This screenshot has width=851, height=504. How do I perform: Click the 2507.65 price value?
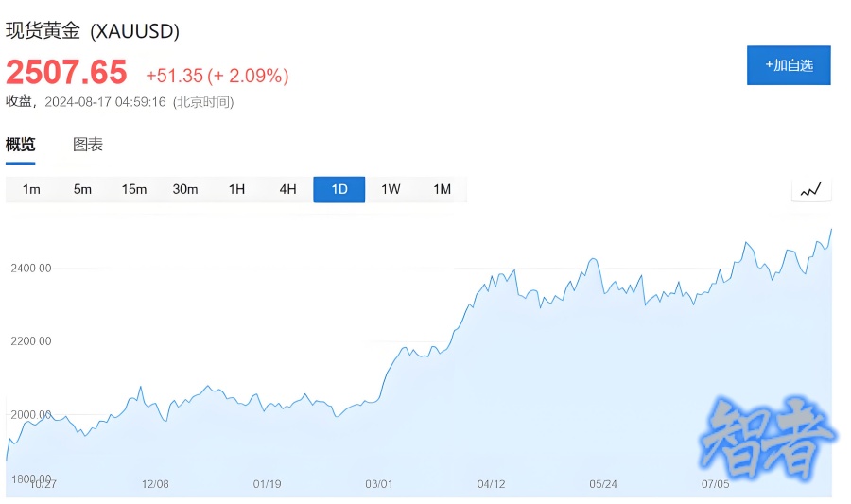click(x=66, y=72)
